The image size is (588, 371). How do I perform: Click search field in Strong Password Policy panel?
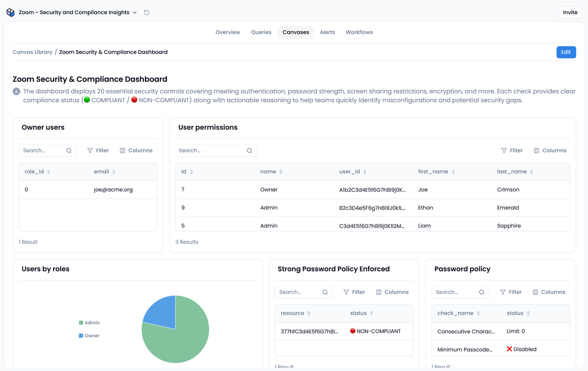[x=304, y=292]
